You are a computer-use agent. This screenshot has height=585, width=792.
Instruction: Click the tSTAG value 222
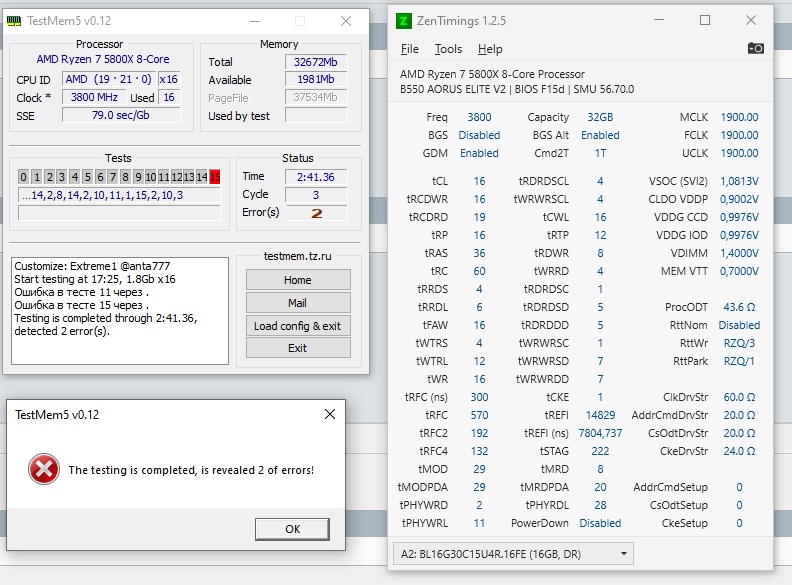(x=600, y=451)
